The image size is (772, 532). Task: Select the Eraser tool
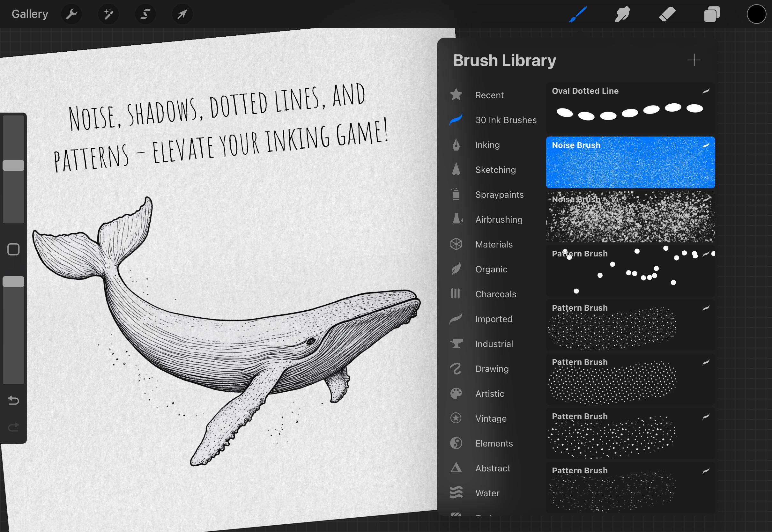pyautogui.click(x=667, y=14)
